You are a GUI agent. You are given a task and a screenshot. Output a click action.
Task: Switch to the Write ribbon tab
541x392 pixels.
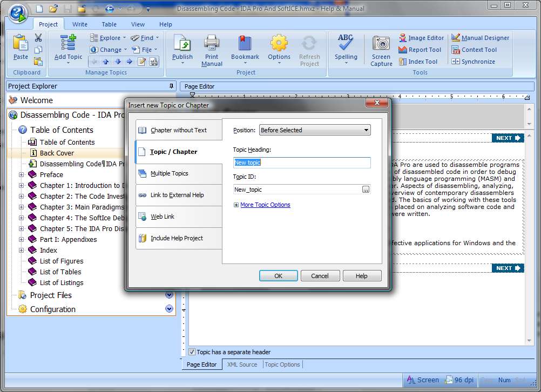click(80, 24)
